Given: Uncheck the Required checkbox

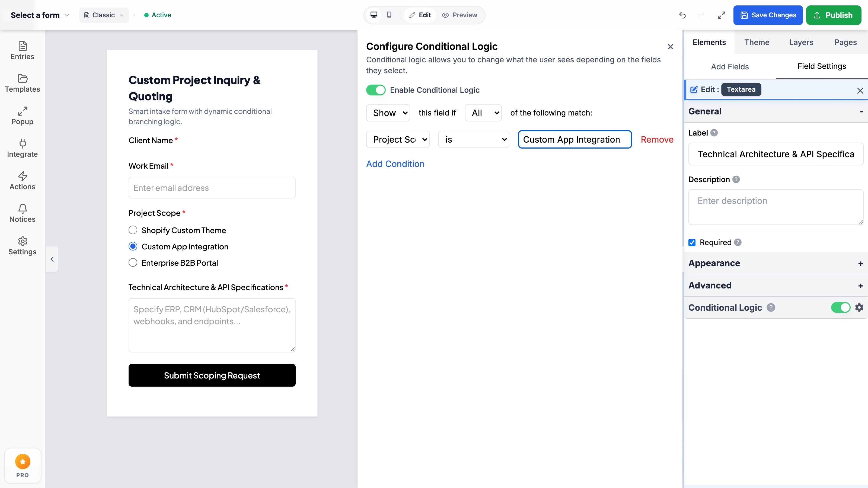Looking at the screenshot, I should click(692, 242).
